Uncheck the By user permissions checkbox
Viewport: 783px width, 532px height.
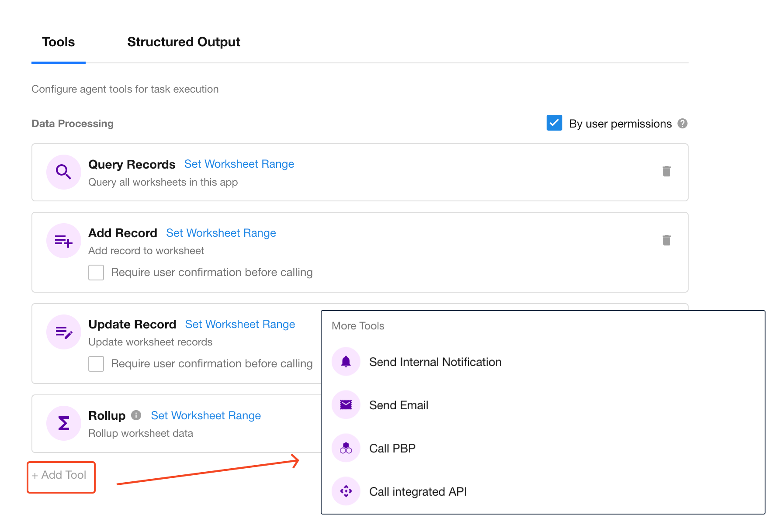pos(554,123)
